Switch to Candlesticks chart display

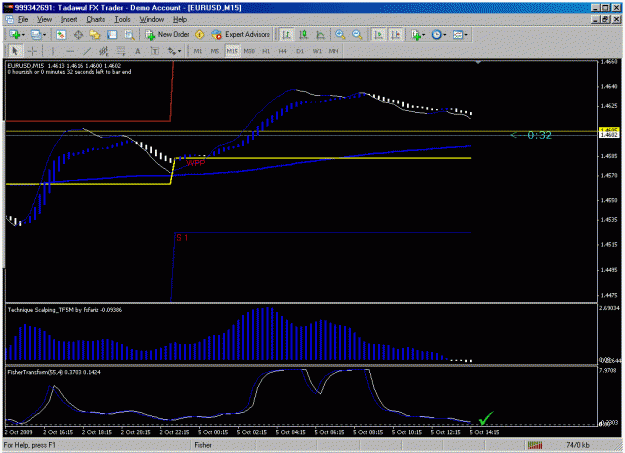coord(303,35)
